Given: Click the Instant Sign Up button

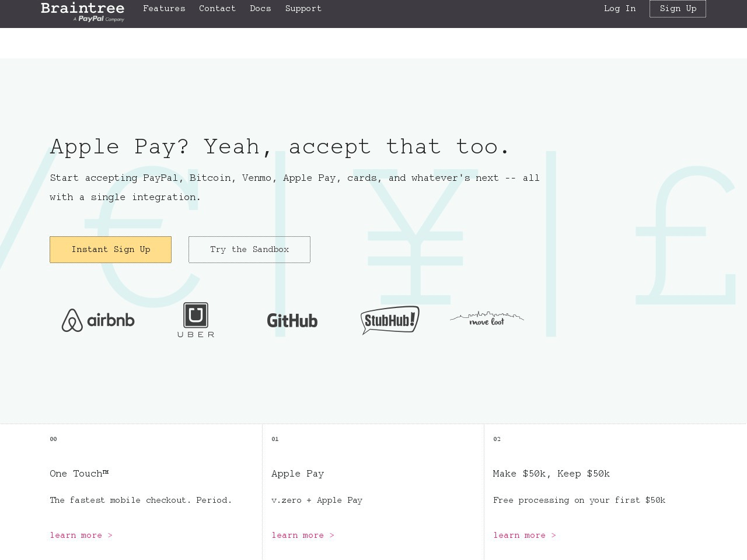Looking at the screenshot, I should point(110,250).
